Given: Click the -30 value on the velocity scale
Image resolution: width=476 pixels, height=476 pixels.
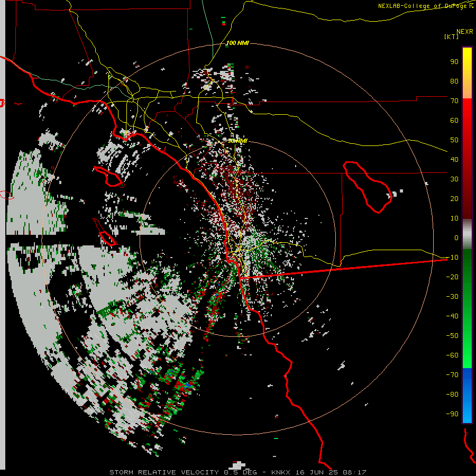Looking at the screenshot, I should tap(452, 297).
